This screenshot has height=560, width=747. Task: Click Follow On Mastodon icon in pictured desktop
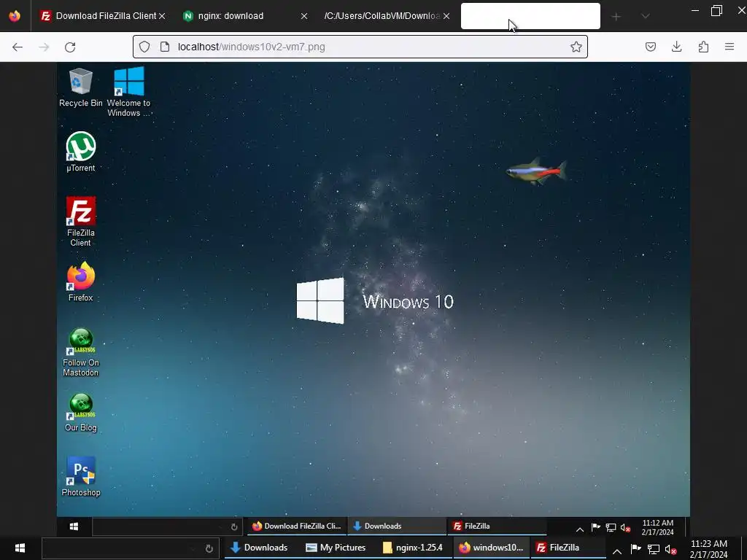[80, 352]
